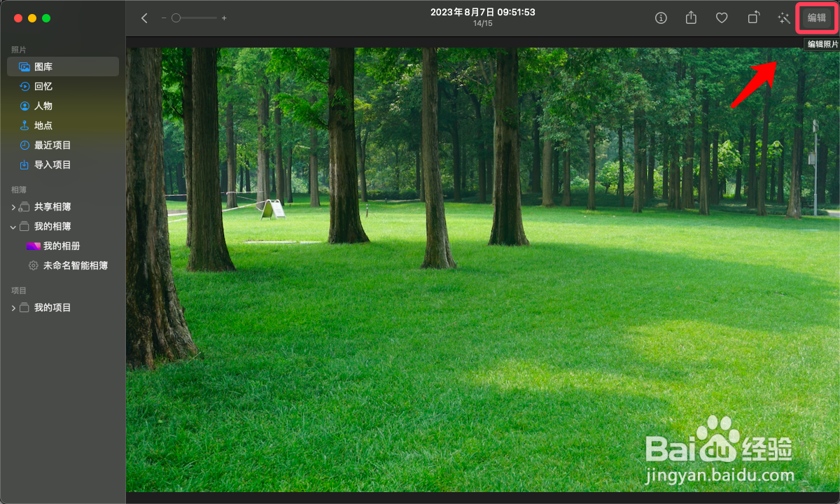Click the 图库 library icon
The height and width of the screenshot is (504, 840).
pos(24,66)
